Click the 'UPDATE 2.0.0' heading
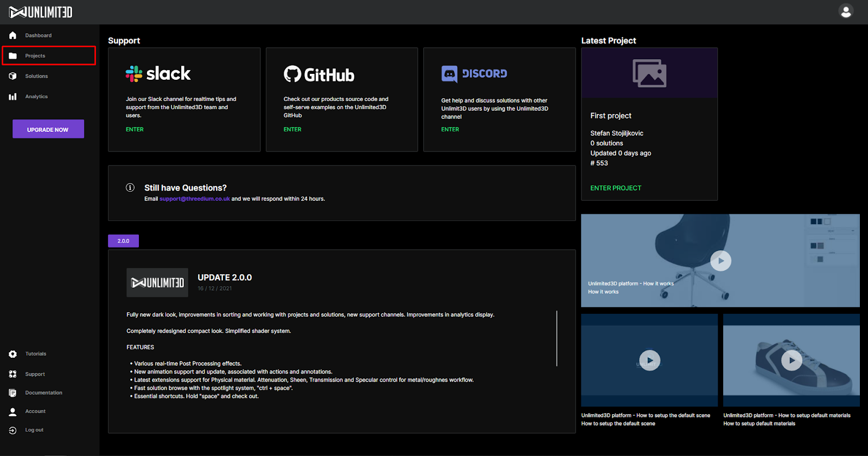Image resolution: width=868 pixels, height=456 pixels. tap(225, 277)
